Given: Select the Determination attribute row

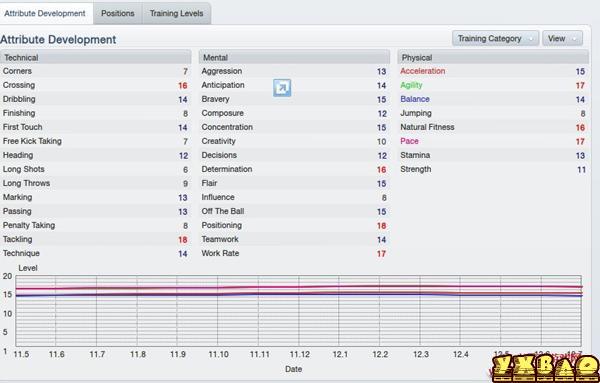Looking at the screenshot, I should coord(294,169).
